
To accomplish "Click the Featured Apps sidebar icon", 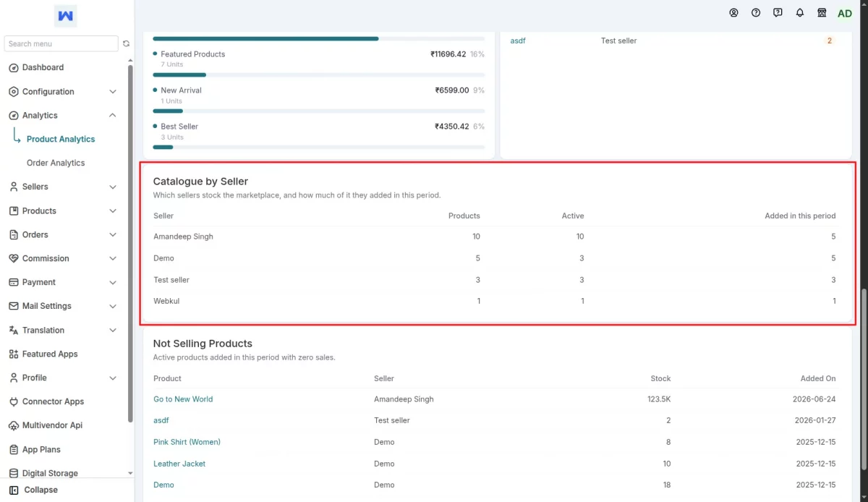I will click(x=14, y=354).
